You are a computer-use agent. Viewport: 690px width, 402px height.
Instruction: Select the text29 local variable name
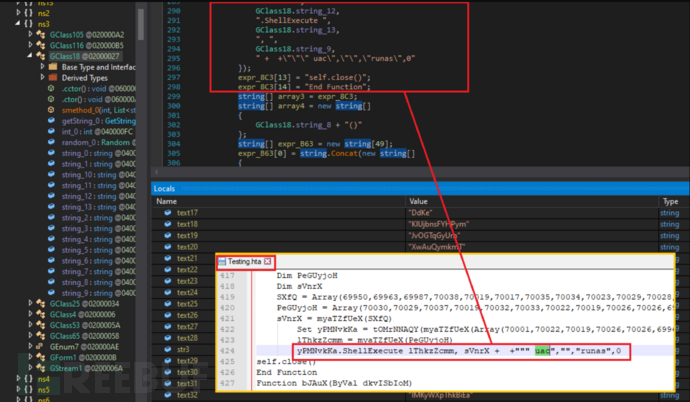pos(187,361)
